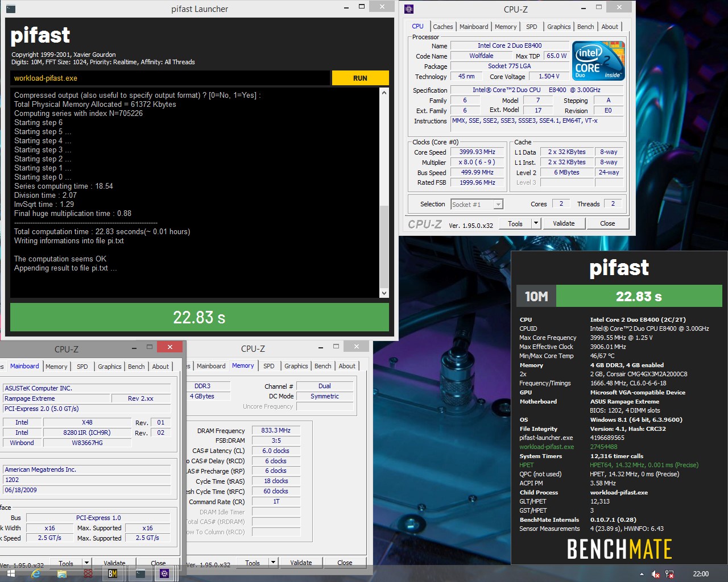Activate the CPU-Z taskbar icon
This screenshot has width=728, height=582.
164,573
